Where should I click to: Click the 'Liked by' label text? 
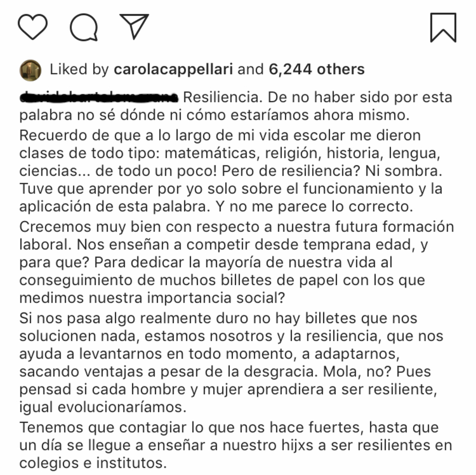79,69
